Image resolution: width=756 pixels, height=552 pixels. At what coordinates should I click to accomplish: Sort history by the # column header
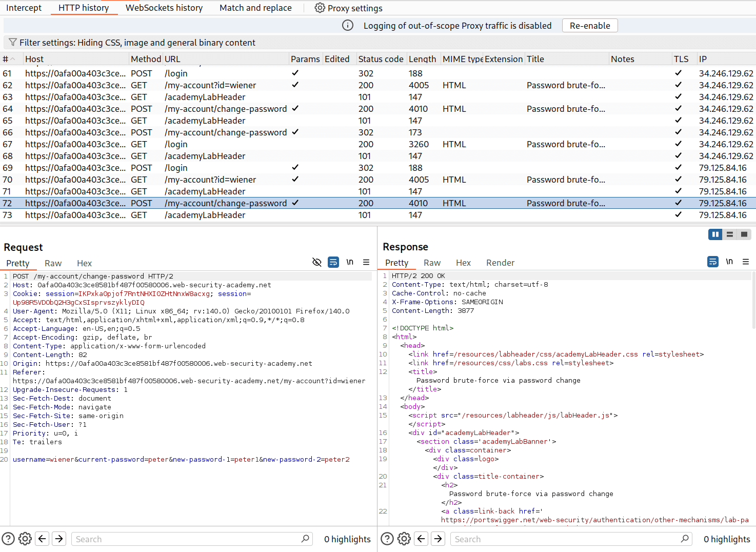click(7, 58)
